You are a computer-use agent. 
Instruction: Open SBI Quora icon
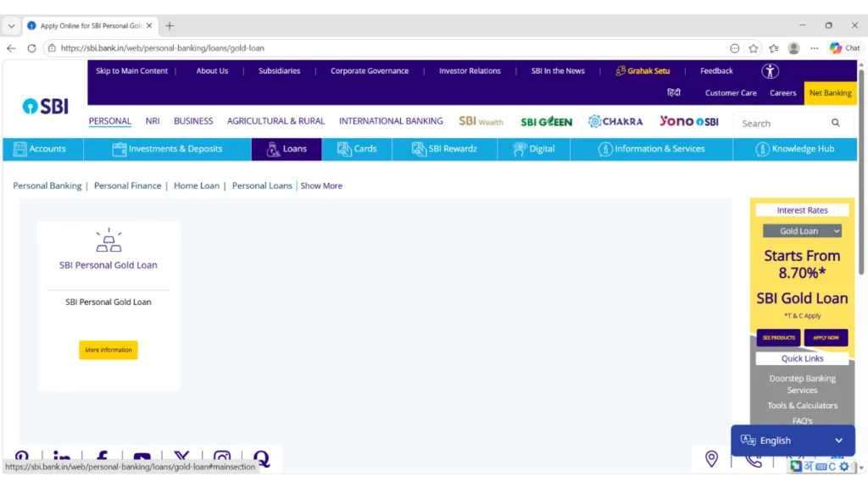tap(261, 458)
